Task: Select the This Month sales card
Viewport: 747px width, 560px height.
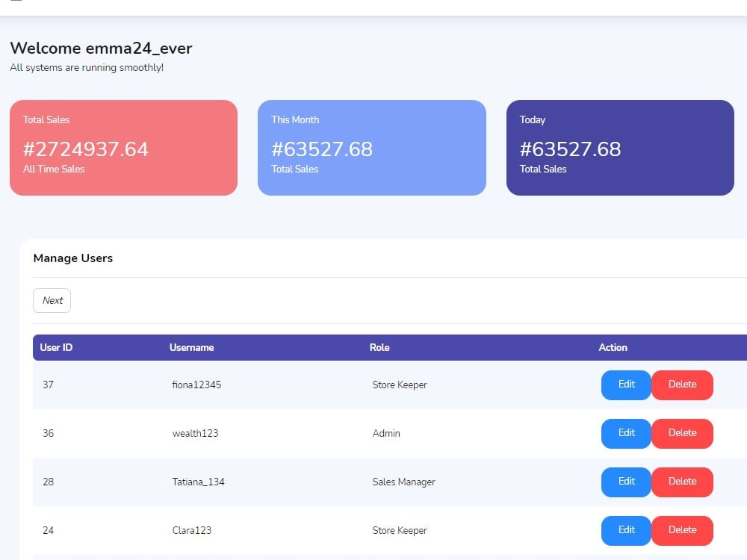Action: [371, 147]
